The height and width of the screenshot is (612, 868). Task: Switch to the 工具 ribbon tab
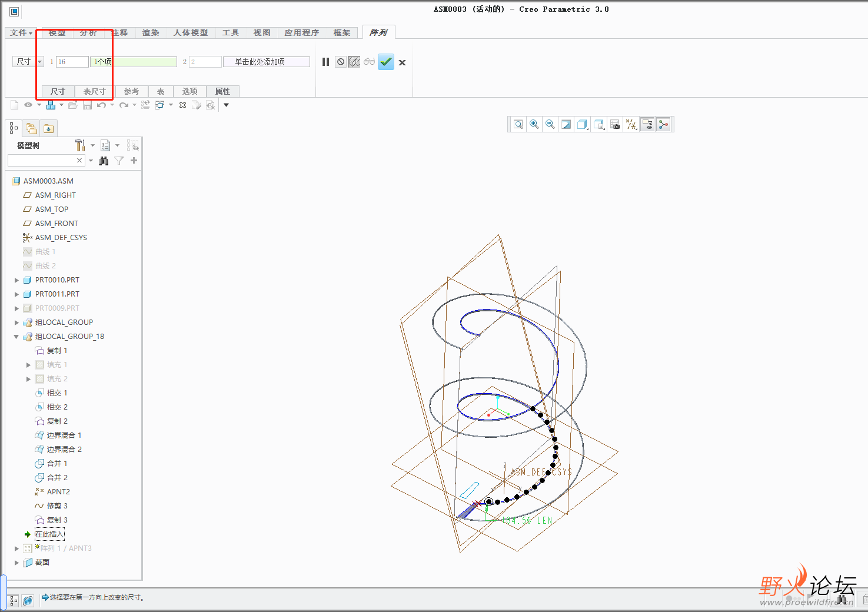click(231, 33)
